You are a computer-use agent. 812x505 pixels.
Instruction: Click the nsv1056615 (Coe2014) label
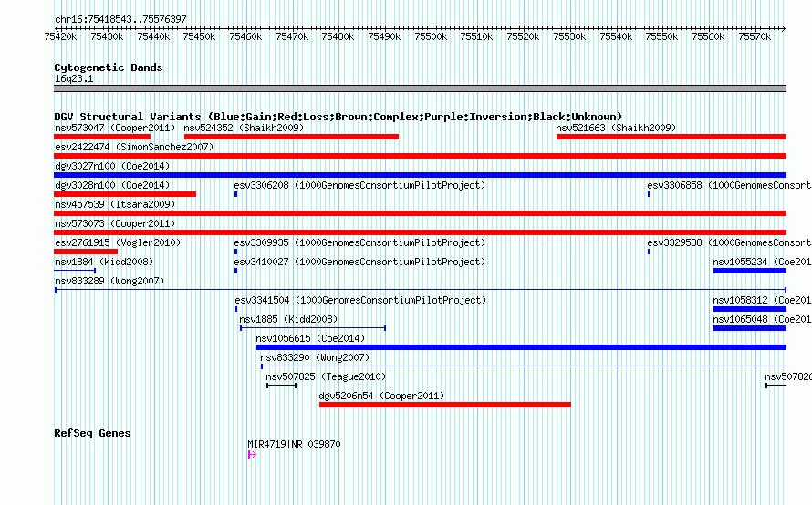[x=310, y=338]
